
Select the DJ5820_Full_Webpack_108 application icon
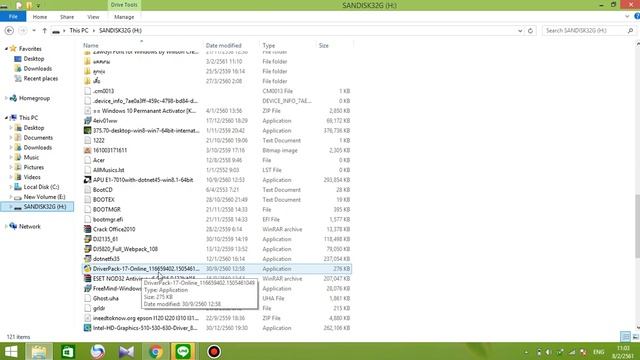pos(87,249)
